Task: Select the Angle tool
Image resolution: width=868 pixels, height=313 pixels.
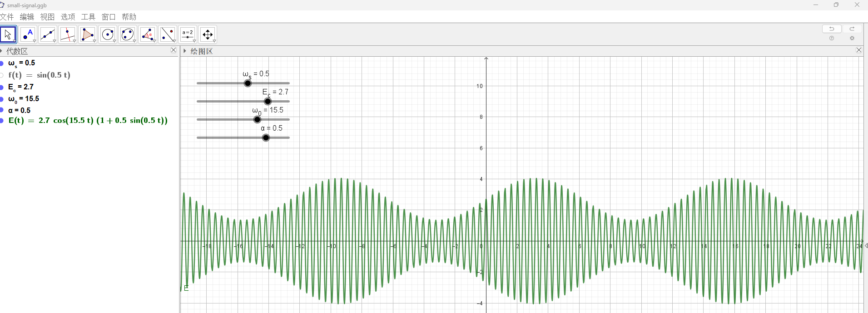Action: point(148,34)
